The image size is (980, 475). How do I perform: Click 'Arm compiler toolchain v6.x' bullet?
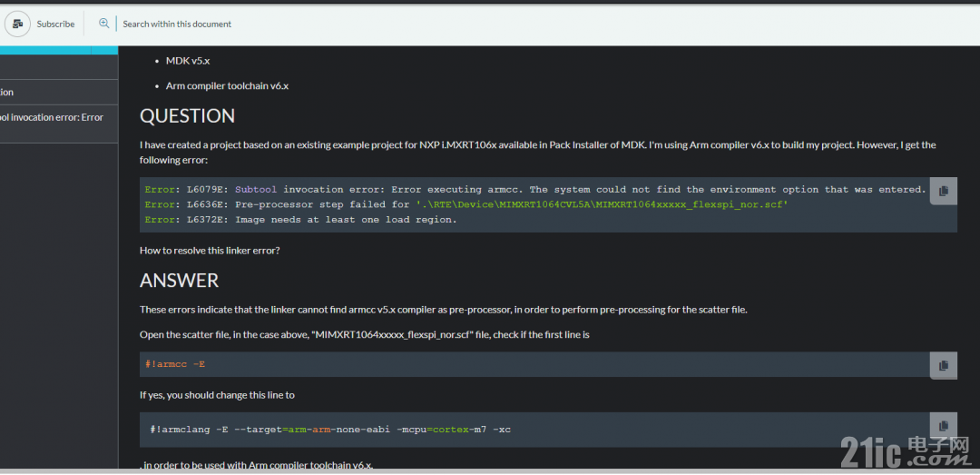coord(227,85)
